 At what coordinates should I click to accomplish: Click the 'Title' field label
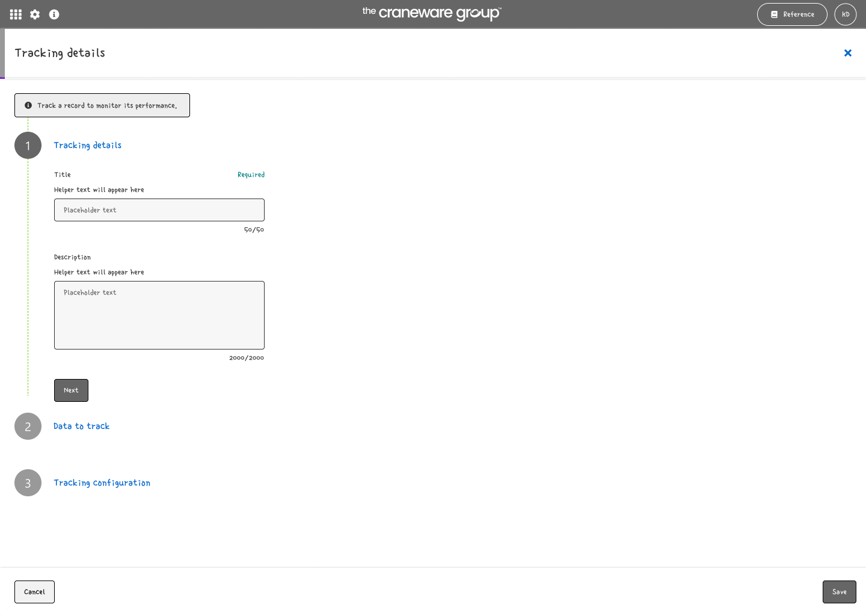pyautogui.click(x=63, y=175)
